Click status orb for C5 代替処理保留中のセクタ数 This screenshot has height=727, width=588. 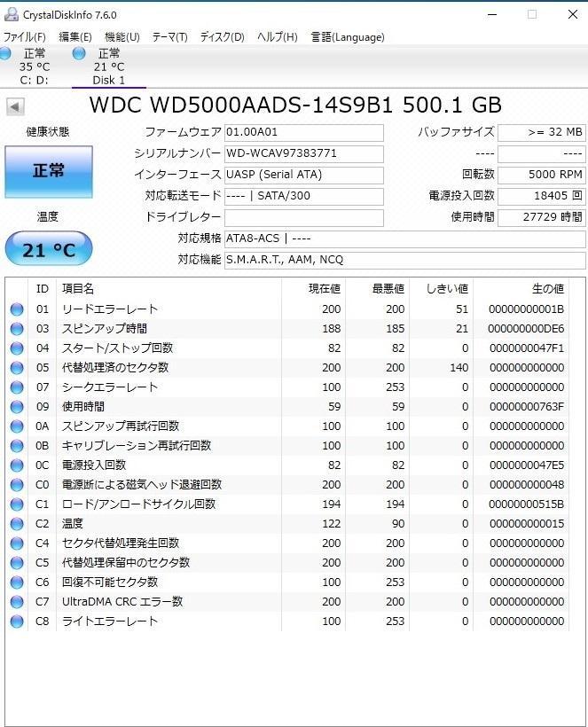coord(17,562)
